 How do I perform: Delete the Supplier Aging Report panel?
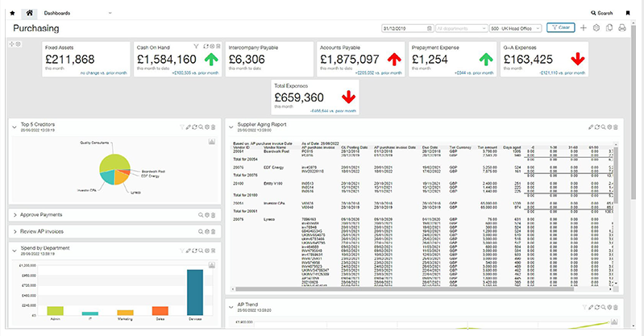pyautogui.click(x=616, y=127)
